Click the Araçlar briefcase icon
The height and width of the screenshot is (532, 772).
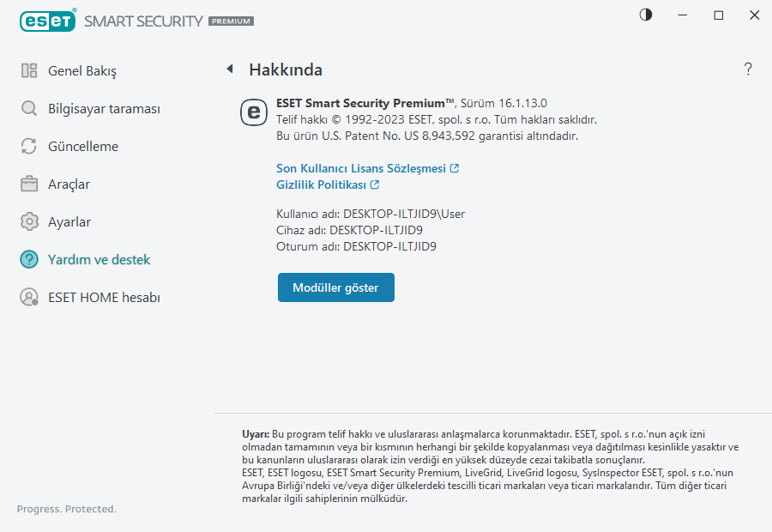pos(29,184)
